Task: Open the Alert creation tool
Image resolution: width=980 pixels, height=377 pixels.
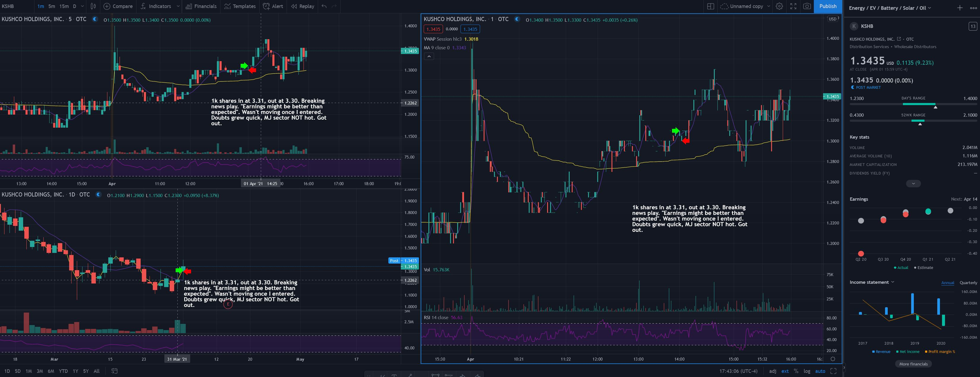Action: point(273,6)
